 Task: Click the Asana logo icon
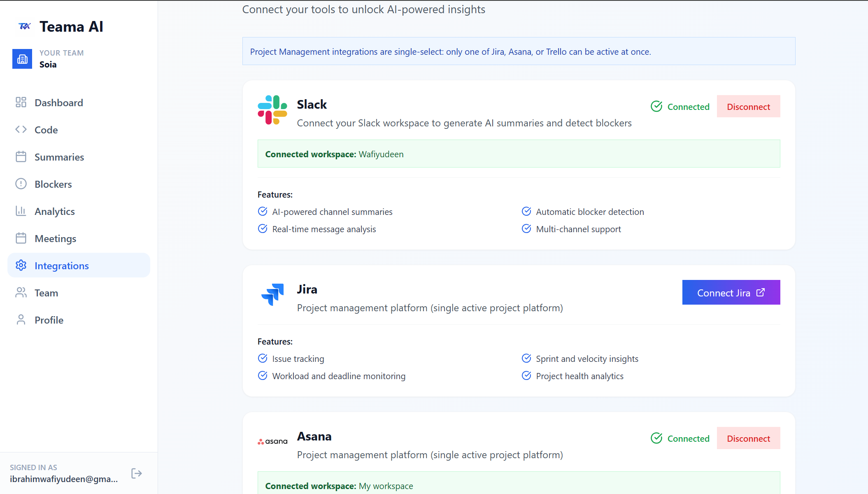272,441
